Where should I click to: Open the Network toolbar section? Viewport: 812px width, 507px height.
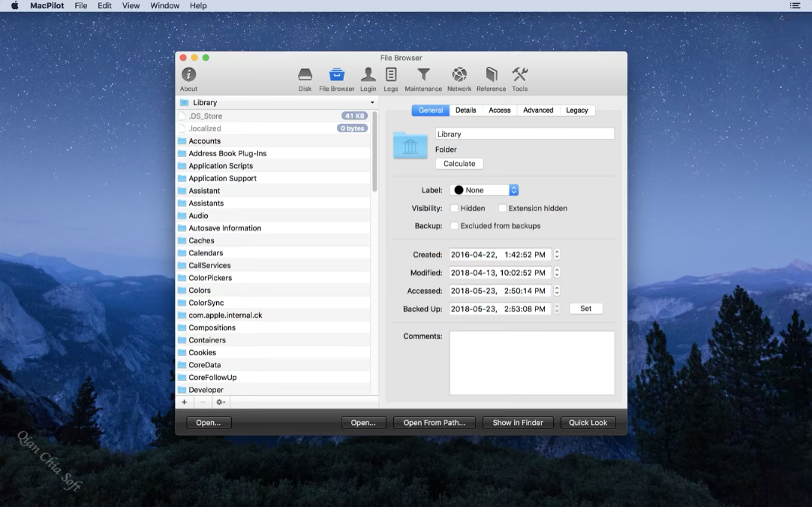(x=459, y=80)
